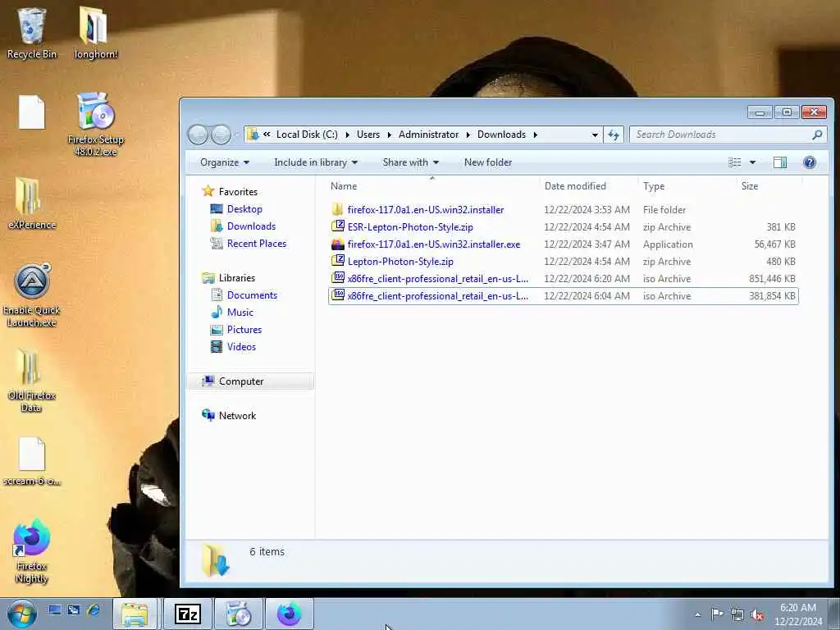Click Show Desktop quick launch icon
The width and height of the screenshot is (840, 630).
(x=55, y=609)
